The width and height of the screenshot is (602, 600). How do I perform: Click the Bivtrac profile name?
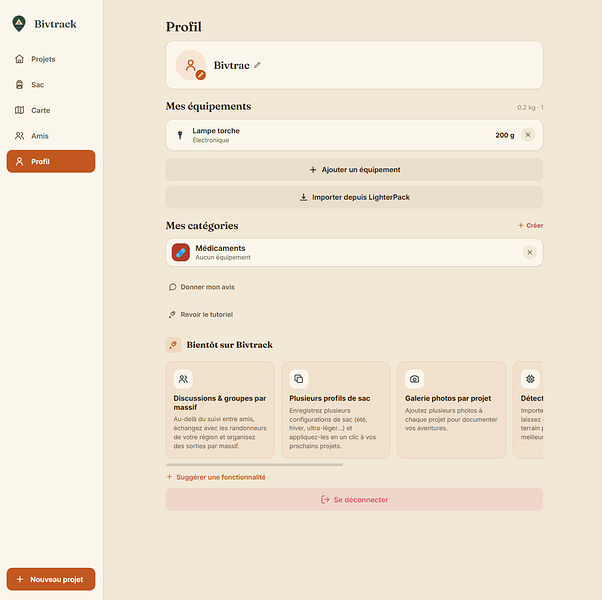(232, 65)
